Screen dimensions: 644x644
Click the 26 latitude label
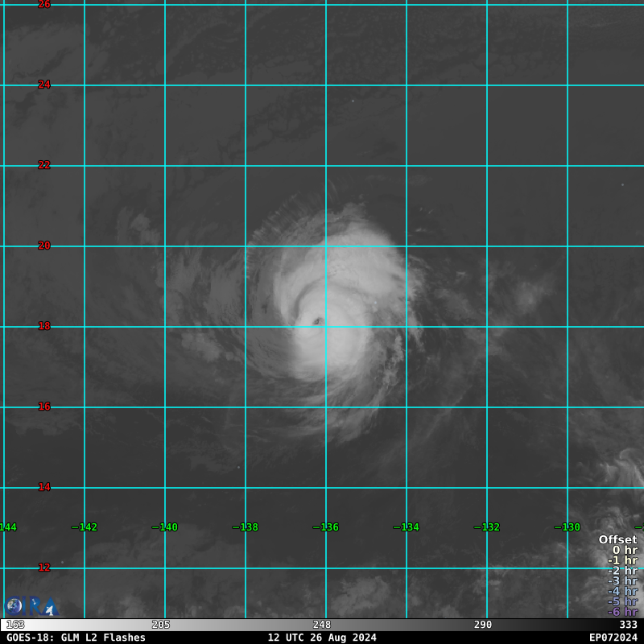point(44,5)
